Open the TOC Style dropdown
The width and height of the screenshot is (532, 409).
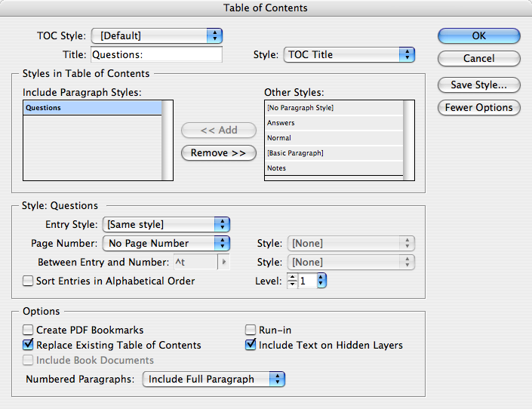157,35
